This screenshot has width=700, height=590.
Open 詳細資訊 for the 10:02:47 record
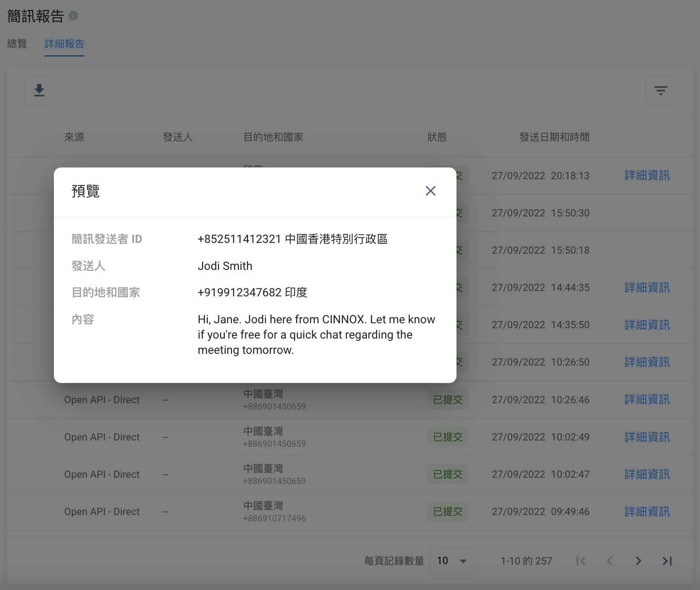647,474
